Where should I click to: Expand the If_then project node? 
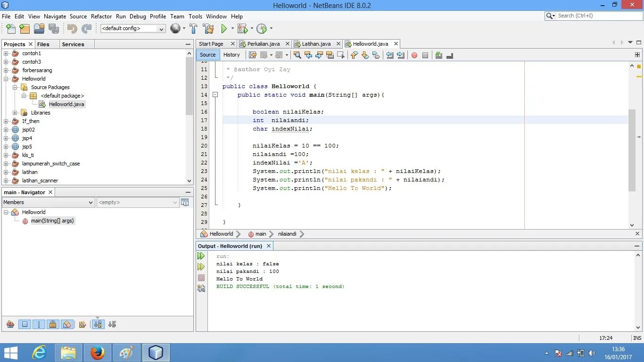(x=6, y=121)
